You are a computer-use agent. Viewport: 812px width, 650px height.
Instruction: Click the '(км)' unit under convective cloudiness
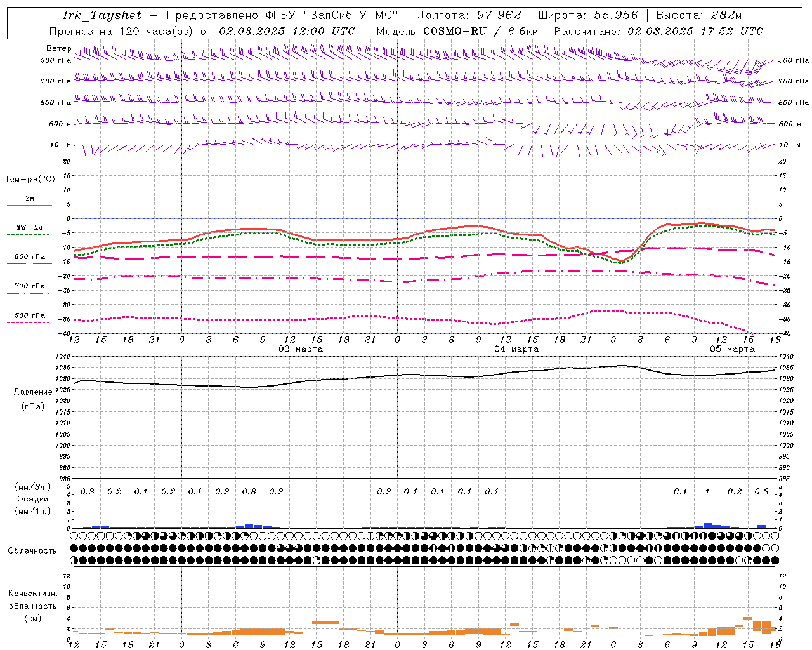tap(33, 618)
